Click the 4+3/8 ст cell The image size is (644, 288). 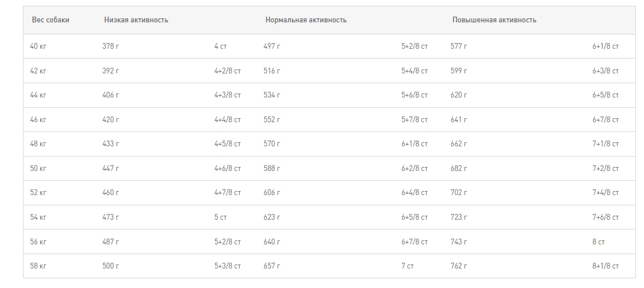[x=228, y=95]
